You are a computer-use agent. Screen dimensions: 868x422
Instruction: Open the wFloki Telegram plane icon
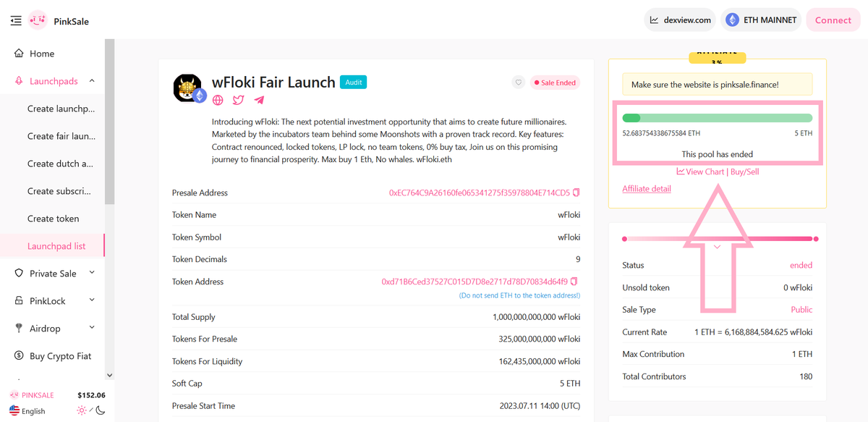click(259, 101)
